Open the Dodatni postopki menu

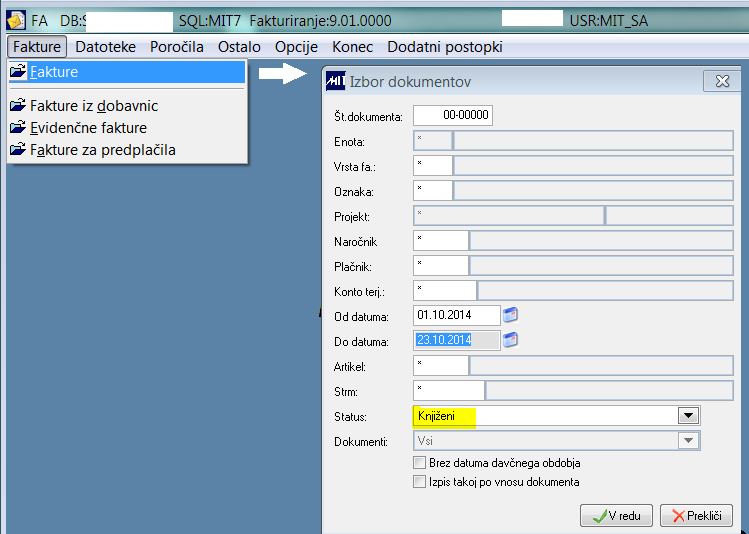[x=445, y=47]
